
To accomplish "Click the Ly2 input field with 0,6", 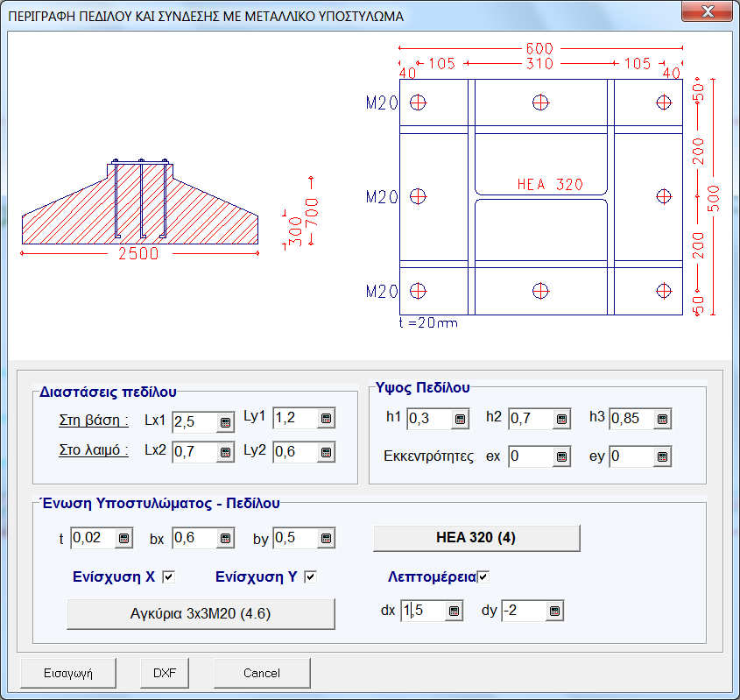I will pos(295,453).
